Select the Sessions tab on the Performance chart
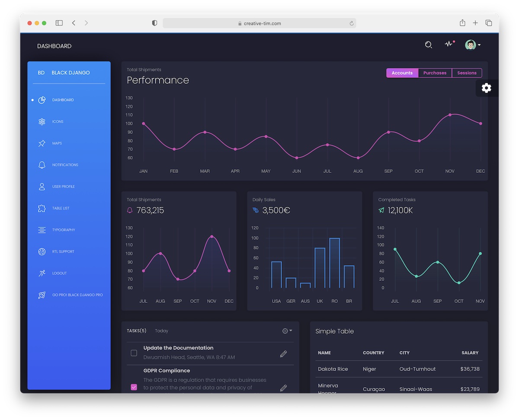 (x=467, y=73)
